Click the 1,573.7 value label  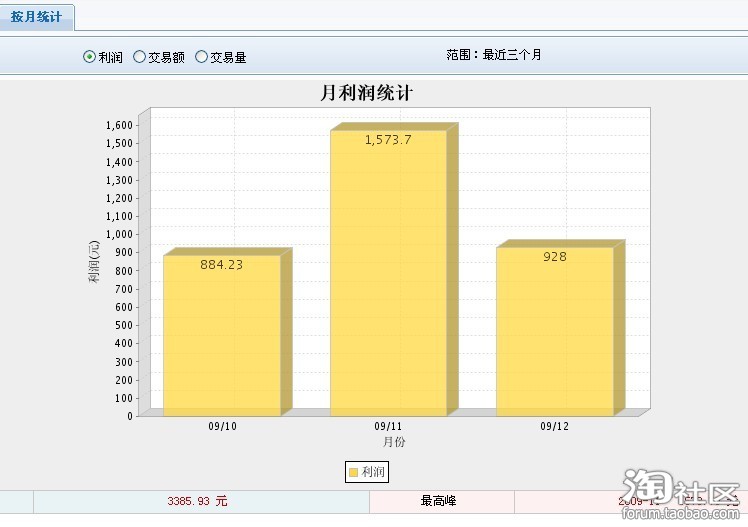388,140
